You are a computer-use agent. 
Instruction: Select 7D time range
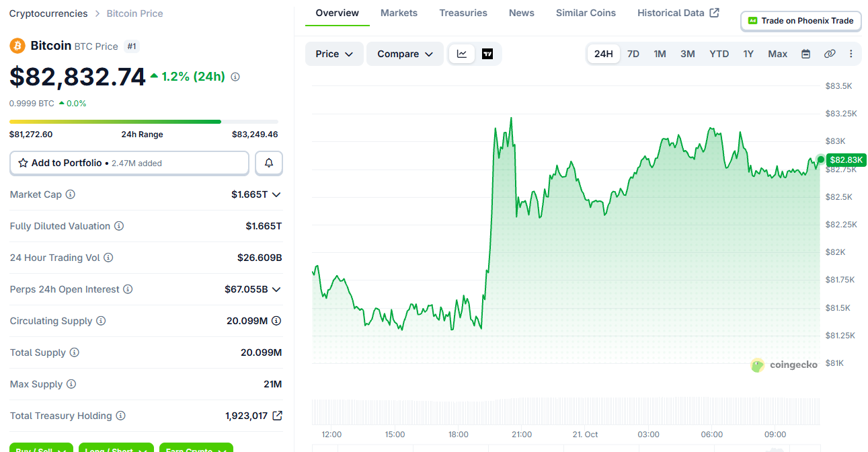pyautogui.click(x=633, y=54)
